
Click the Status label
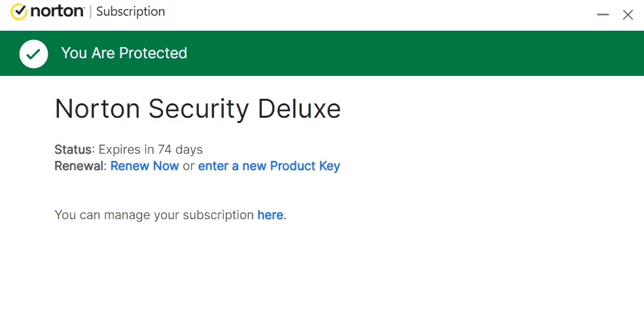pyautogui.click(x=73, y=149)
